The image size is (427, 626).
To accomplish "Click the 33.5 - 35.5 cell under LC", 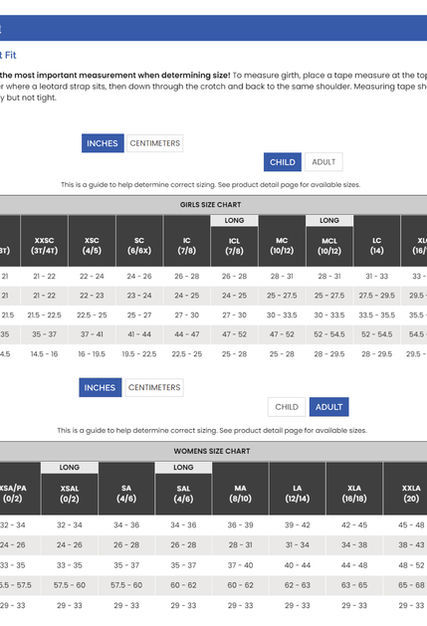I will (377, 315).
